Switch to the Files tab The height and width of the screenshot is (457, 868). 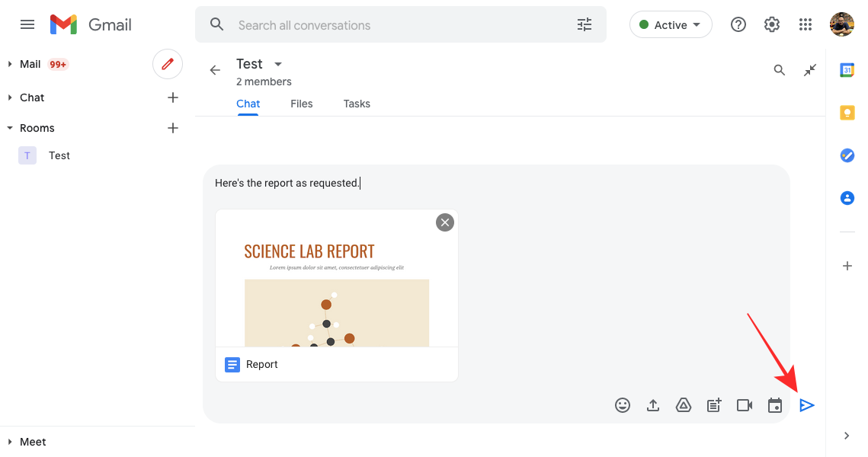point(302,104)
